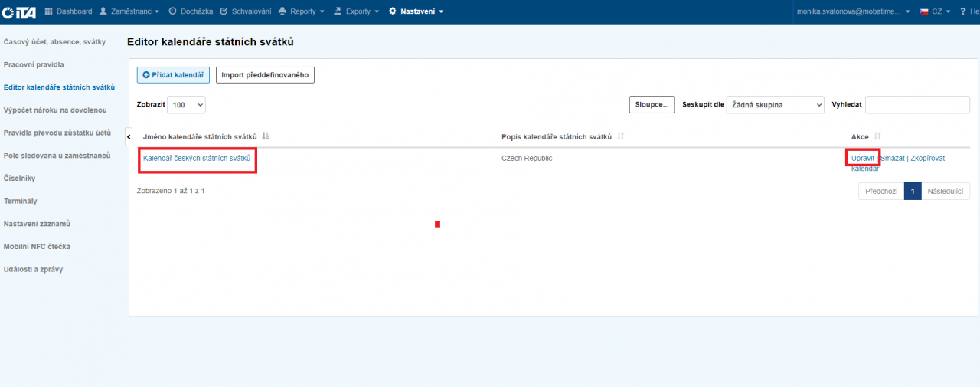The image size is (980, 387).
Task: Open user account dropdown monika.svatonova
Action: (855, 11)
